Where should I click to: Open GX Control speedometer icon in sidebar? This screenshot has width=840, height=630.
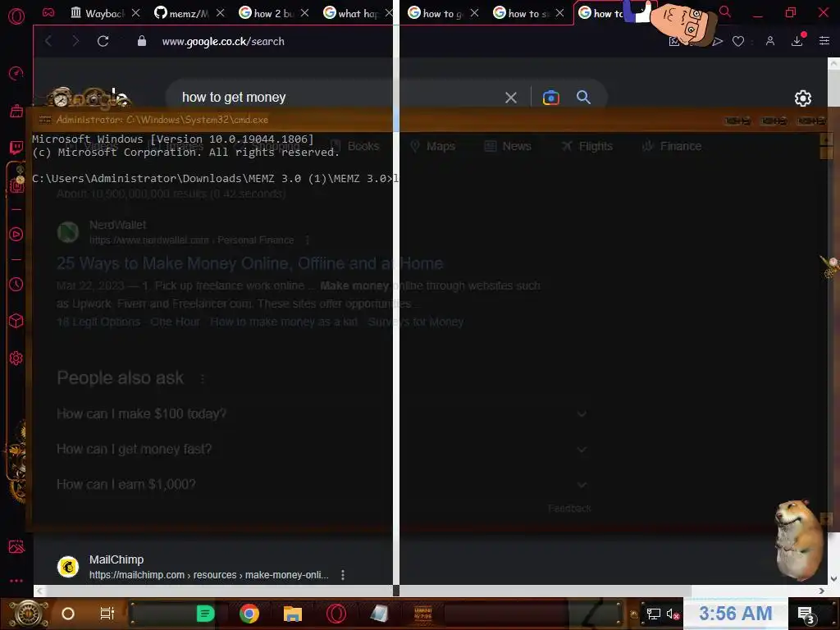[x=16, y=73]
